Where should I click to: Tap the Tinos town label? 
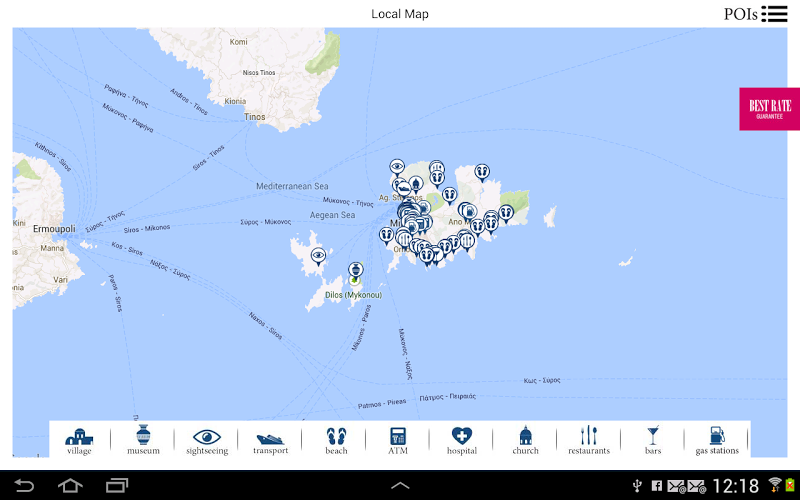point(255,117)
